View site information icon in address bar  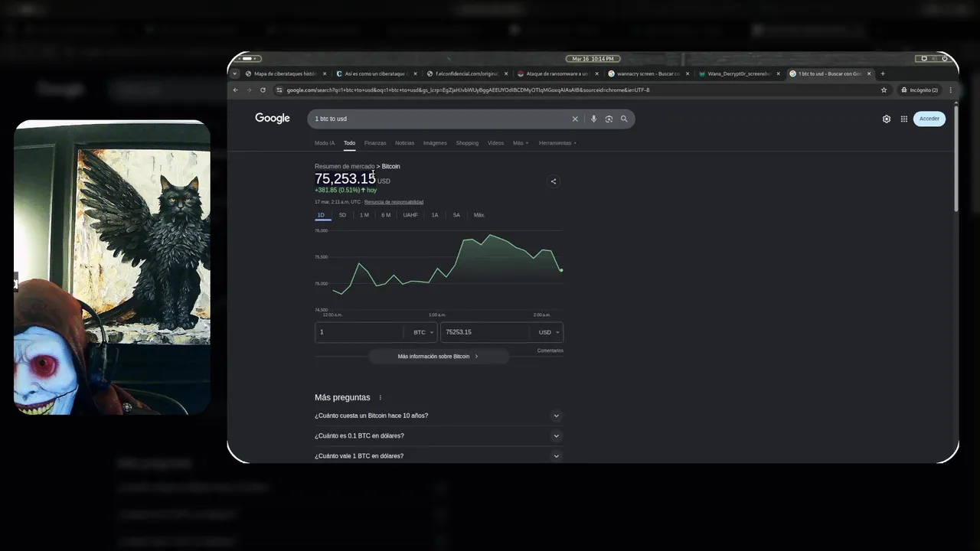click(x=279, y=90)
